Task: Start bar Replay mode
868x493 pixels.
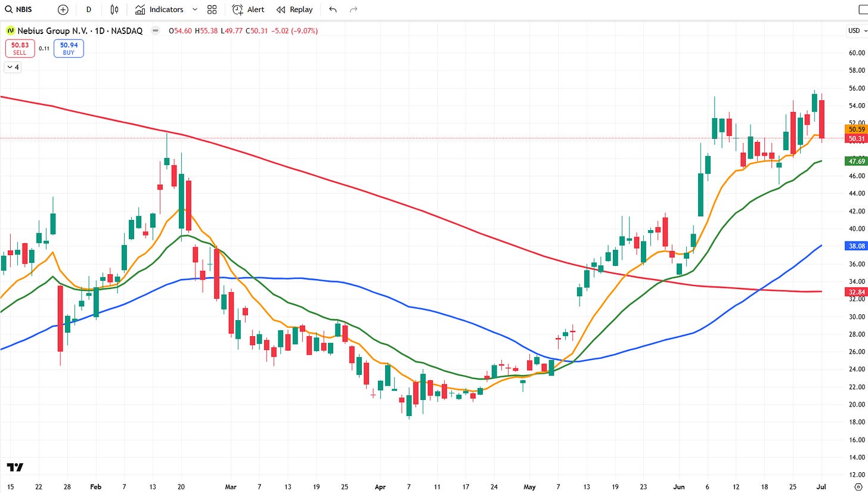Action: click(x=294, y=10)
